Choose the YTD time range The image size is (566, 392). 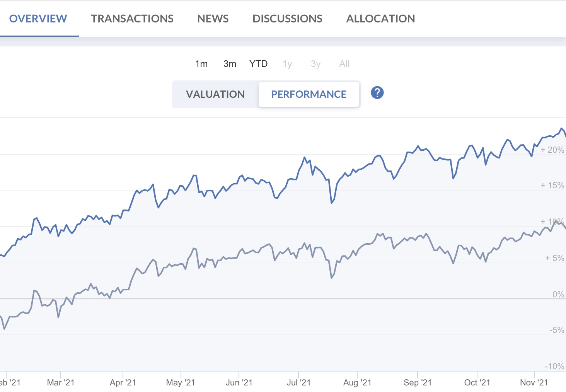(259, 64)
